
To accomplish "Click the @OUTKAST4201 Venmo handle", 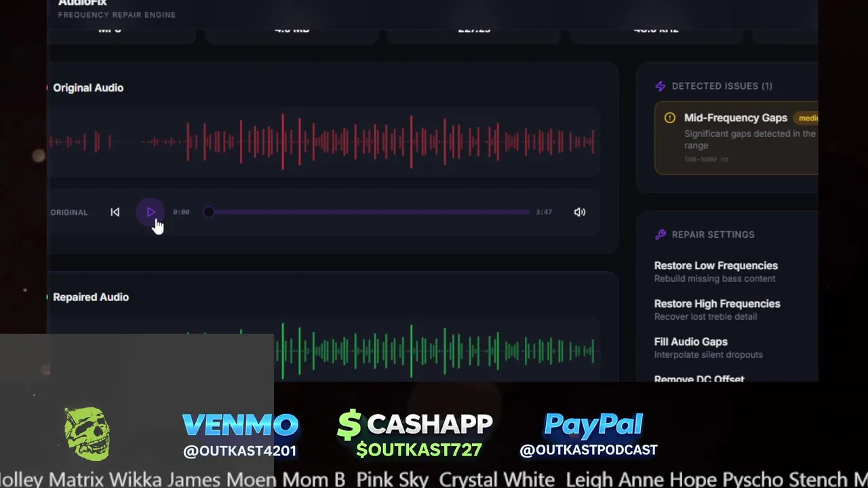I will coord(240,451).
